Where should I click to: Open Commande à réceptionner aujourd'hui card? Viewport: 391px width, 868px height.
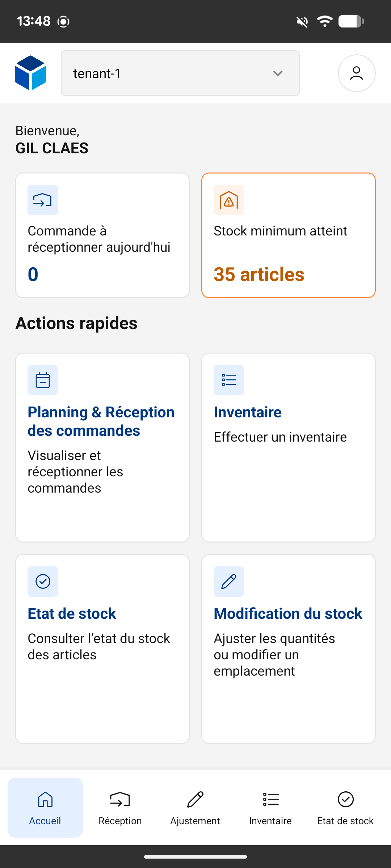(102, 239)
